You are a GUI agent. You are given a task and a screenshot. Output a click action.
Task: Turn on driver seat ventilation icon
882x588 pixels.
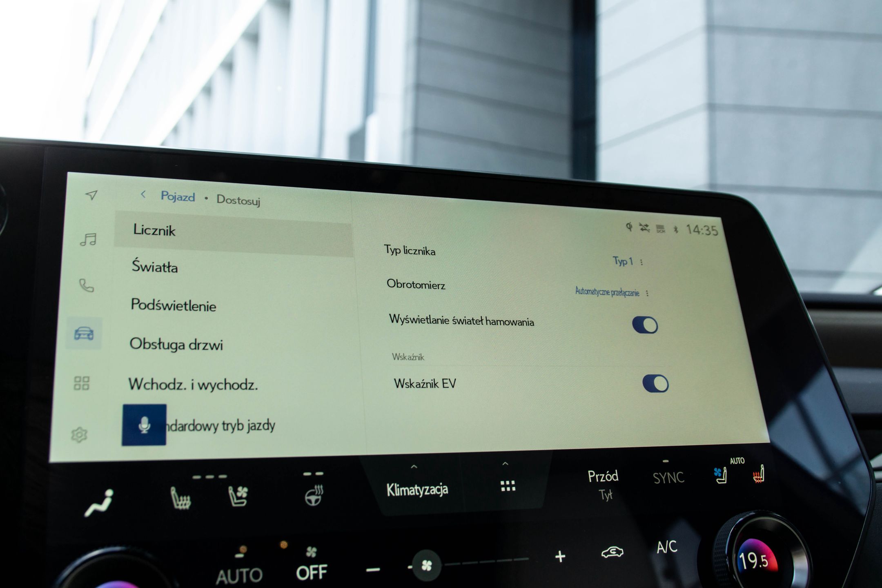238,496
